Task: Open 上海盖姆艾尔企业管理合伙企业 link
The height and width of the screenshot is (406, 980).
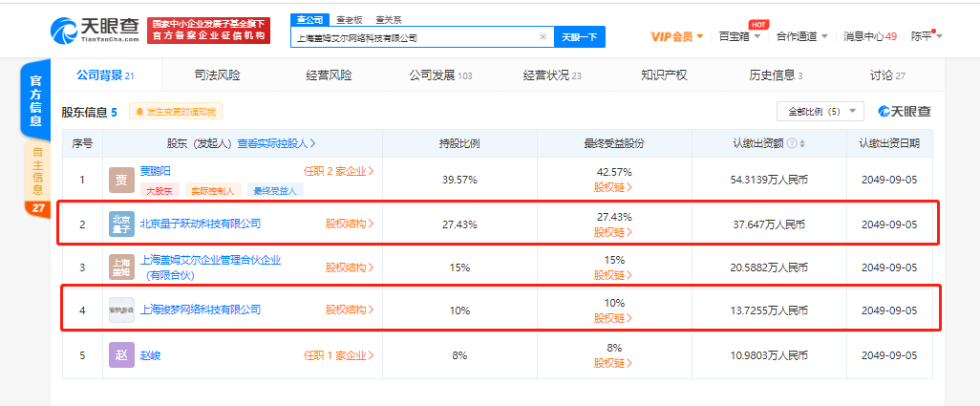Action: pyautogui.click(x=211, y=267)
